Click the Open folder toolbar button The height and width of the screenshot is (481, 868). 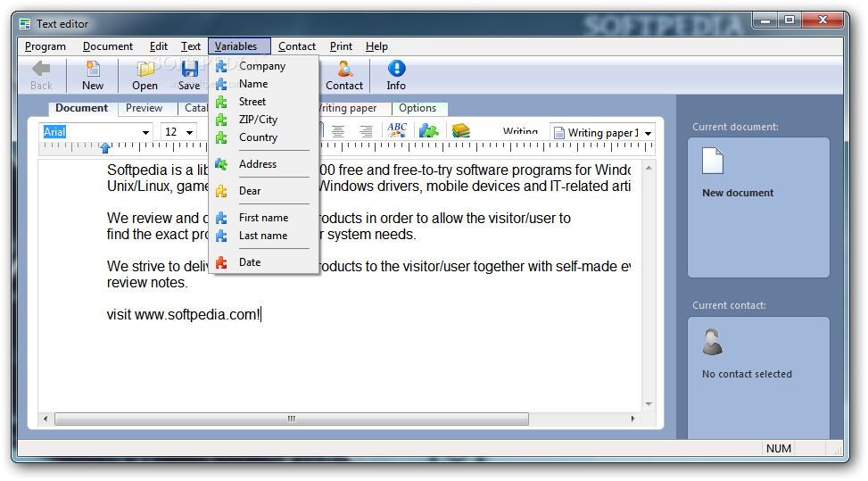145,76
